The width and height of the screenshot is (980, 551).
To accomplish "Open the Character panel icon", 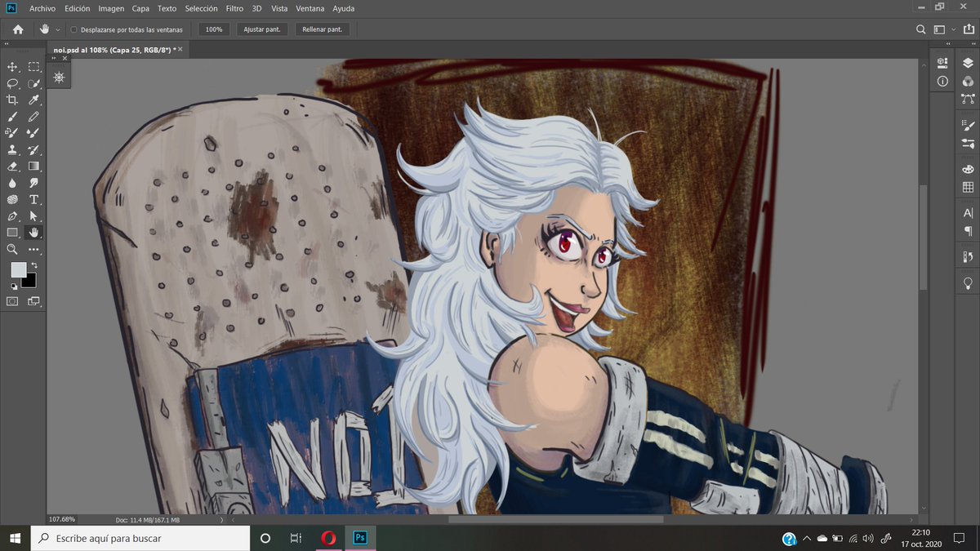I will 968,212.
